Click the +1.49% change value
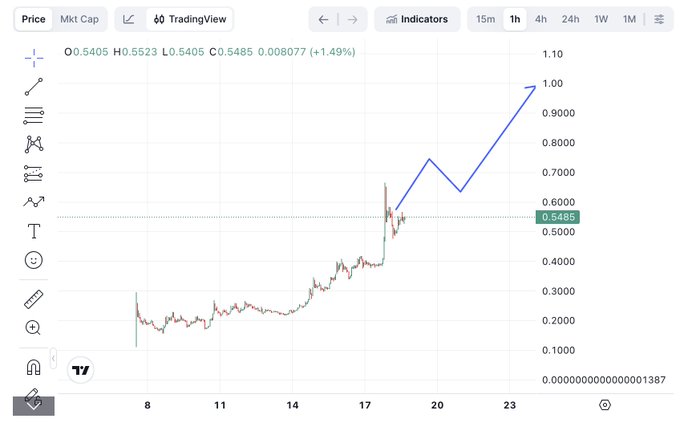Screen dimensions: 680x435 click(x=332, y=52)
